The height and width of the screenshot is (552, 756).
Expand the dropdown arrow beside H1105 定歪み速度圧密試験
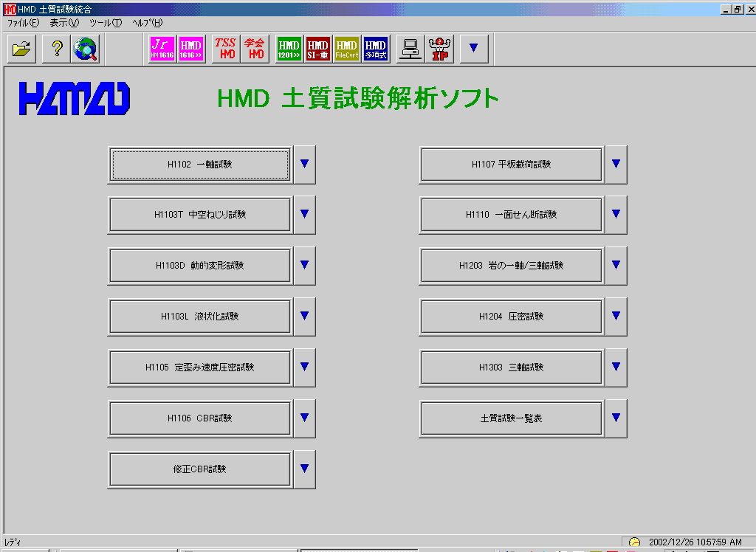click(305, 368)
